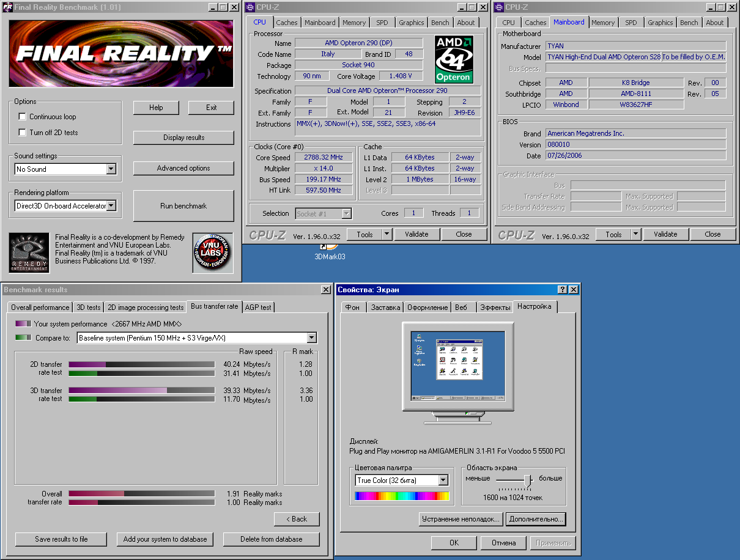Click the Дополнительно... button

[536, 519]
